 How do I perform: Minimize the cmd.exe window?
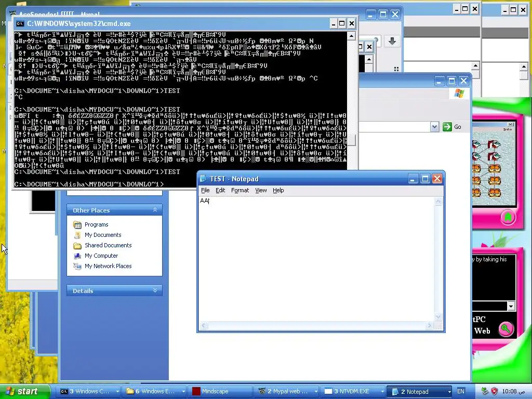(x=333, y=23)
